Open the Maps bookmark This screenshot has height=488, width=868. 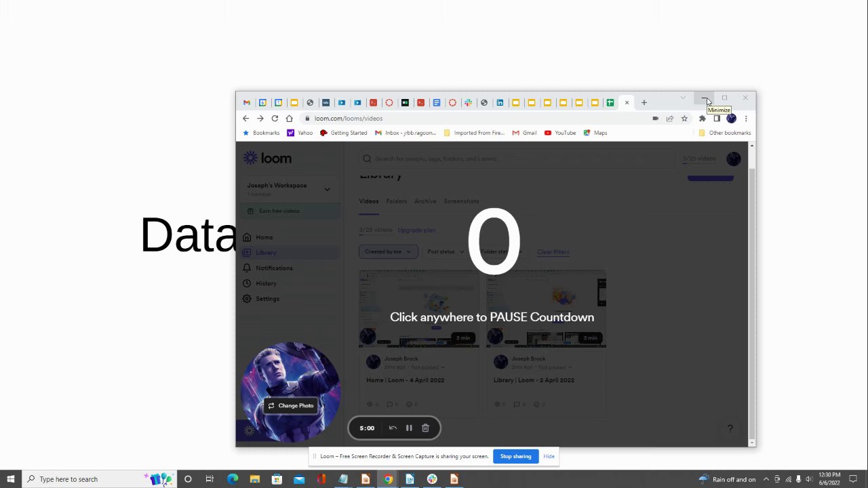coord(595,133)
